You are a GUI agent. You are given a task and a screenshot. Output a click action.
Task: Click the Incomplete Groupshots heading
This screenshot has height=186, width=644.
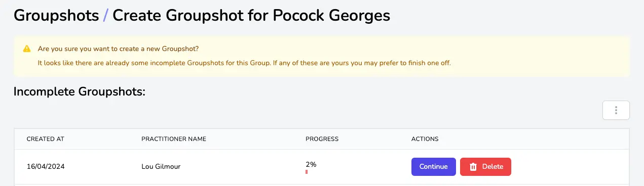pyautogui.click(x=80, y=91)
